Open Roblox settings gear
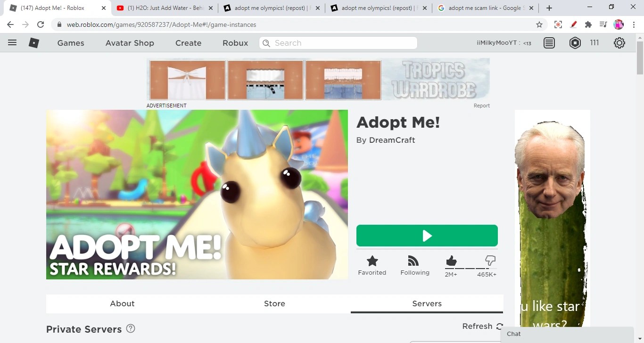This screenshot has width=644, height=343. pyautogui.click(x=619, y=43)
